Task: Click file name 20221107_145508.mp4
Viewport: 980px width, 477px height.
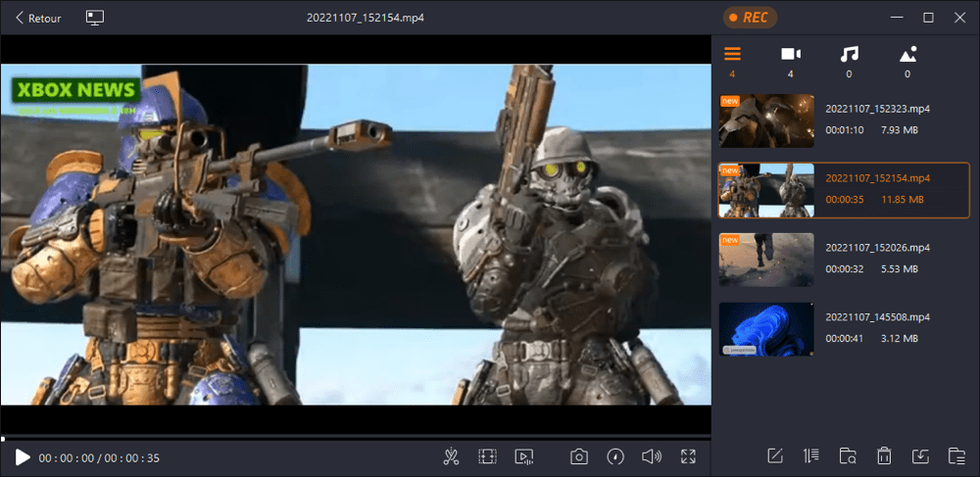Action: (877, 316)
